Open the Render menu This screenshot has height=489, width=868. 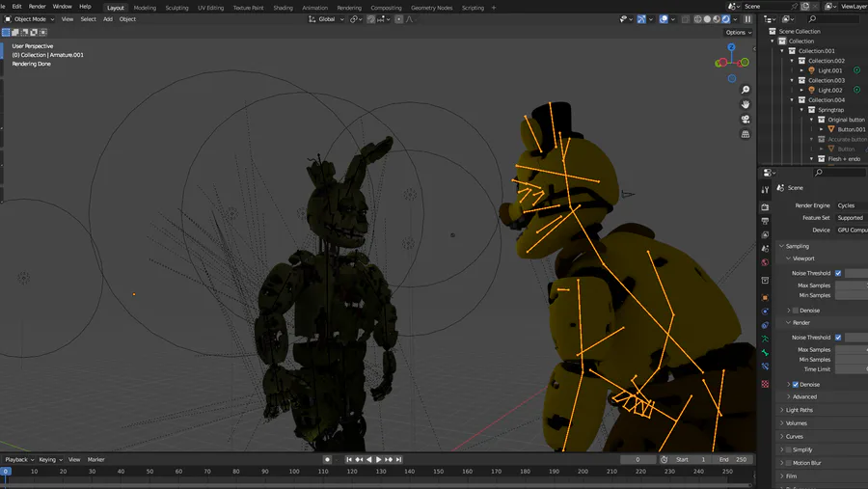click(37, 7)
